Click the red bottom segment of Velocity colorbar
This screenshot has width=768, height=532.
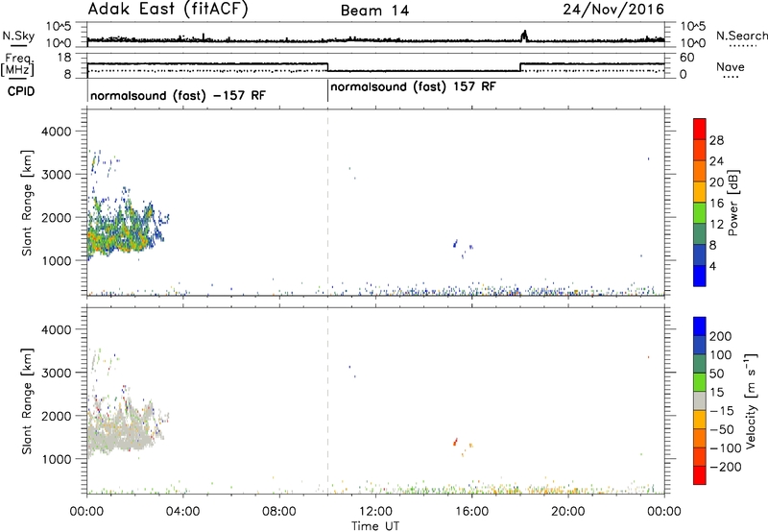pyautogui.click(x=700, y=475)
